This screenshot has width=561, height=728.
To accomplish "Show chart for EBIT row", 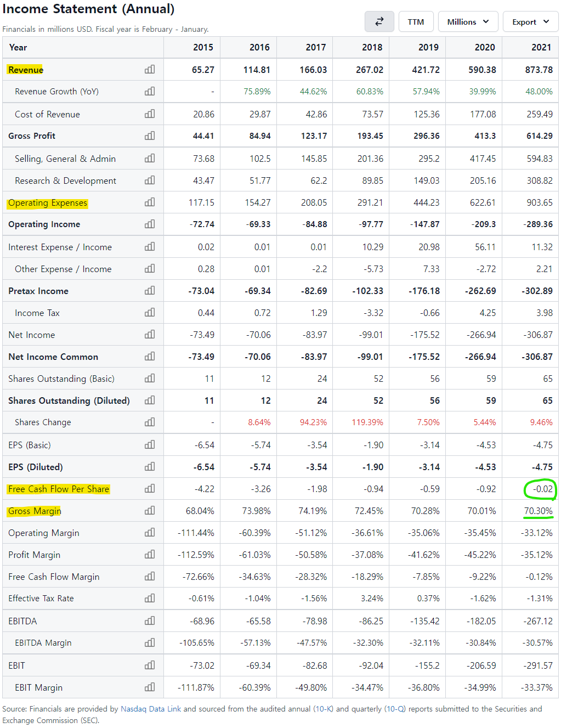I will (x=150, y=665).
